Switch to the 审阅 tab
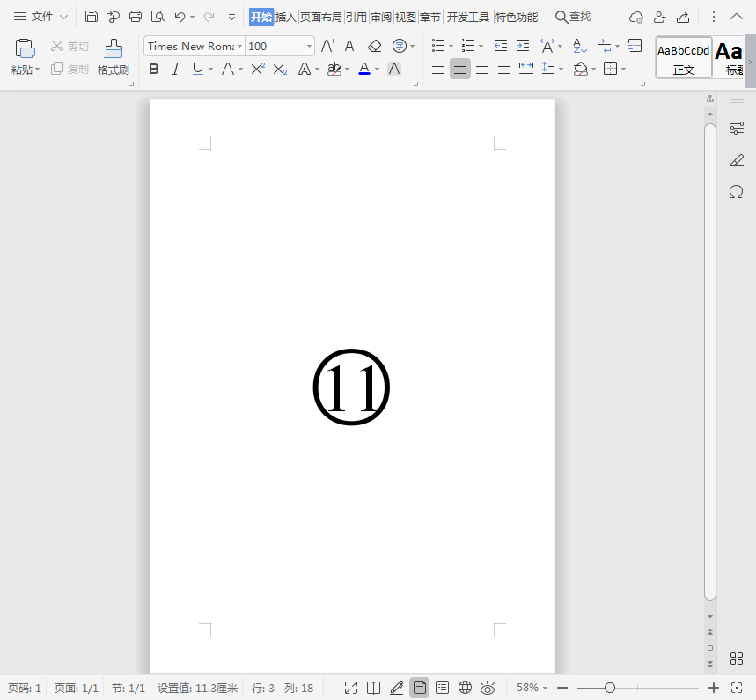The width and height of the screenshot is (756, 700). 381,18
